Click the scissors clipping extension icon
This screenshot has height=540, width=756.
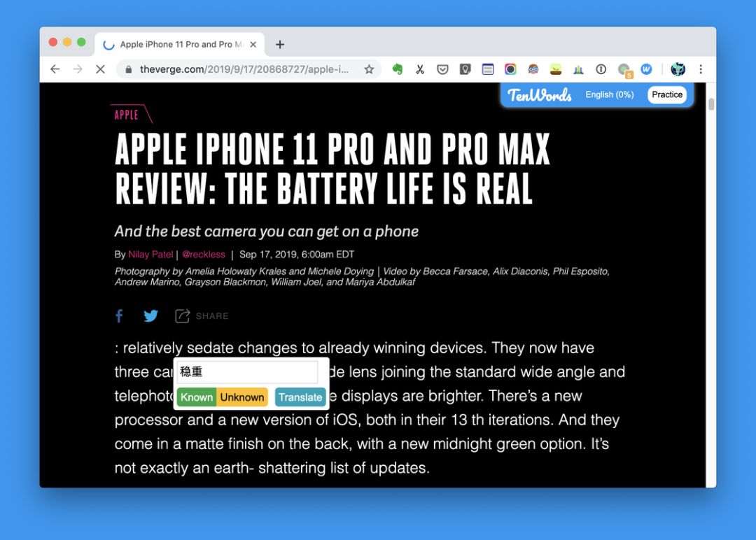(420, 69)
